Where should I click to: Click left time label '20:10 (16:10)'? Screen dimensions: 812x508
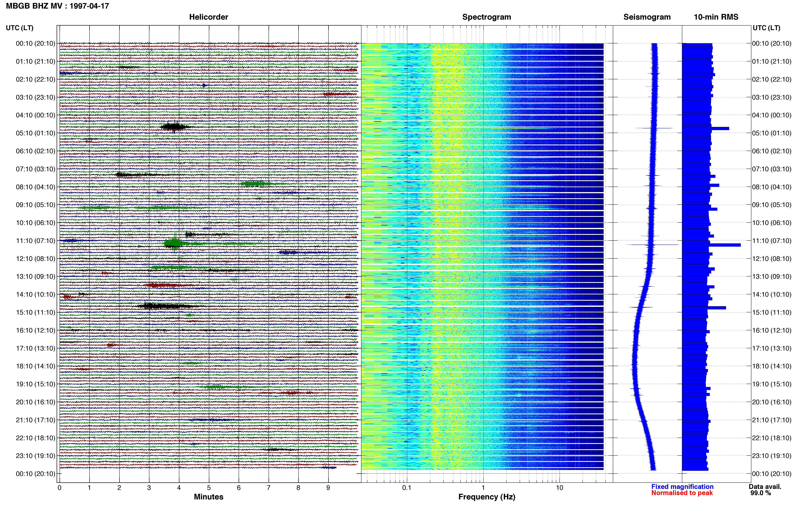[x=36, y=402]
